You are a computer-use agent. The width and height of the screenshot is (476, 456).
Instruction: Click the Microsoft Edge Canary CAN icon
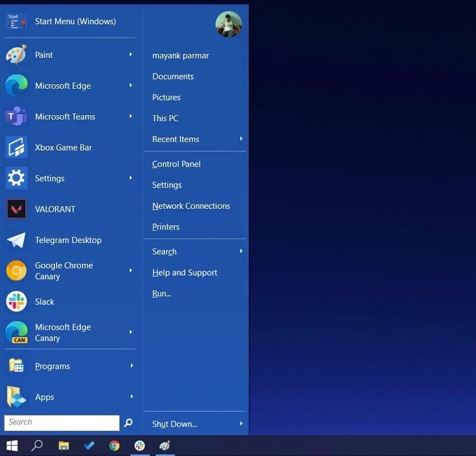16,332
